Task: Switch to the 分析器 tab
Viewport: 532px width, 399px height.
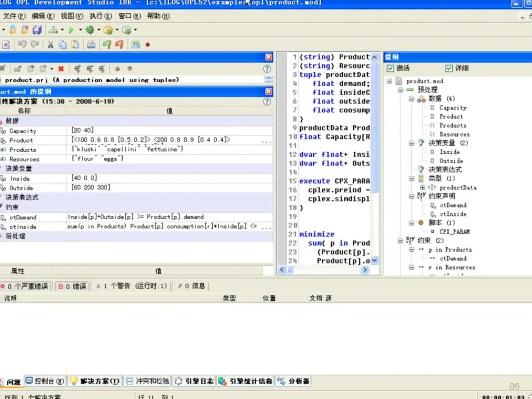Action: tap(293, 381)
